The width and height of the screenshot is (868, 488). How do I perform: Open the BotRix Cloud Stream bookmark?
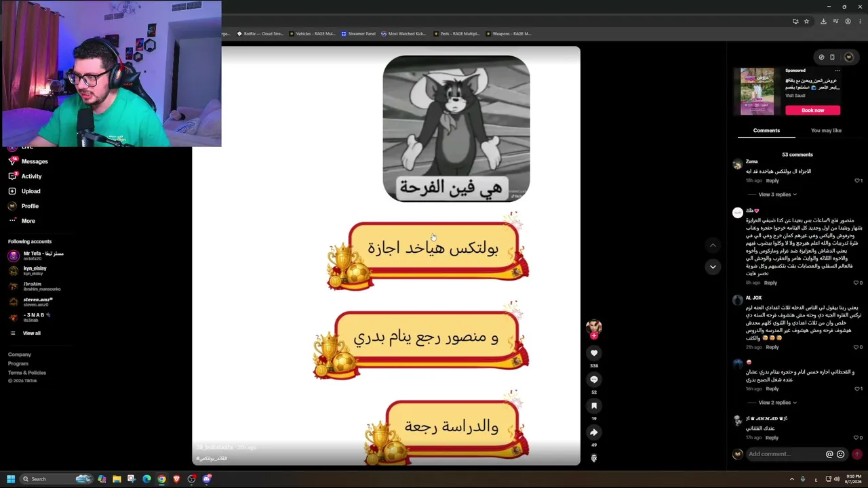260,34
